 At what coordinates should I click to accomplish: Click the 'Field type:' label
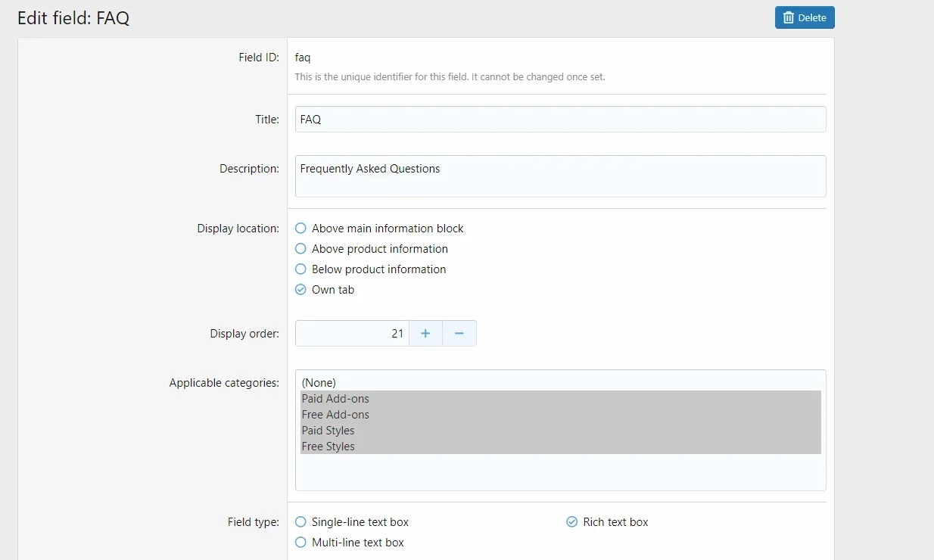[254, 522]
